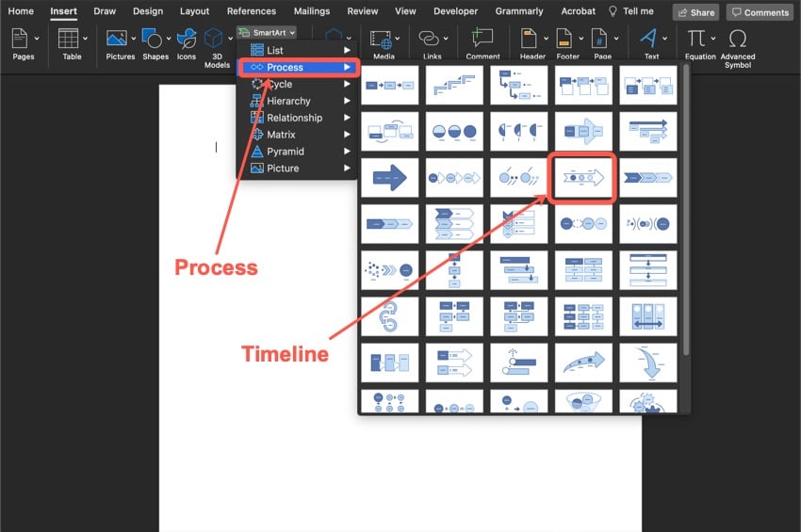Click the Header icon
The height and width of the screenshot is (532, 801).
point(529,39)
